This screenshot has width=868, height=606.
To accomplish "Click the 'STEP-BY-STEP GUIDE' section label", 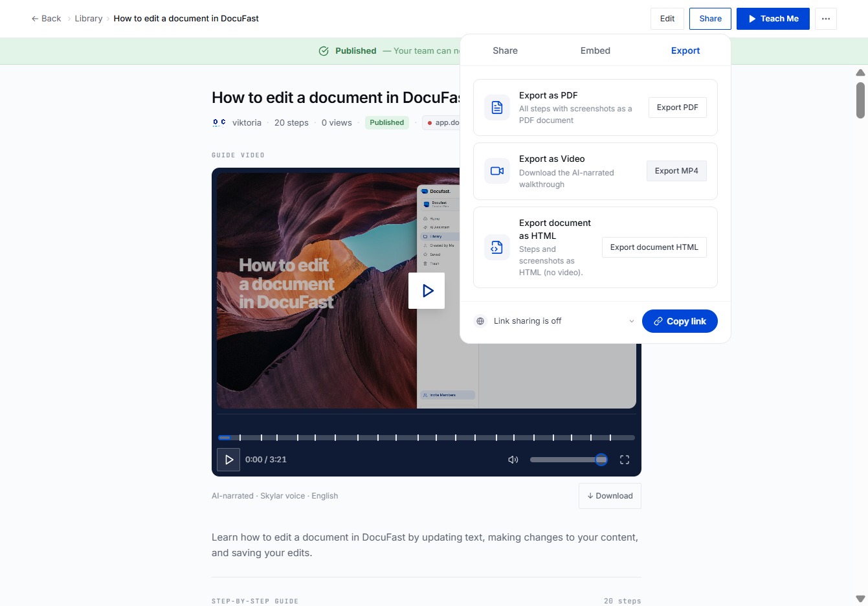I will point(255,601).
